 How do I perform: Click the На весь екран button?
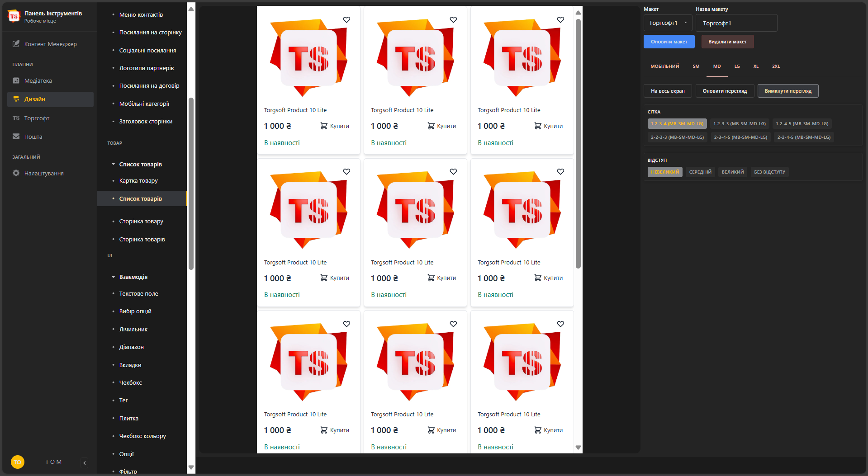coord(668,91)
